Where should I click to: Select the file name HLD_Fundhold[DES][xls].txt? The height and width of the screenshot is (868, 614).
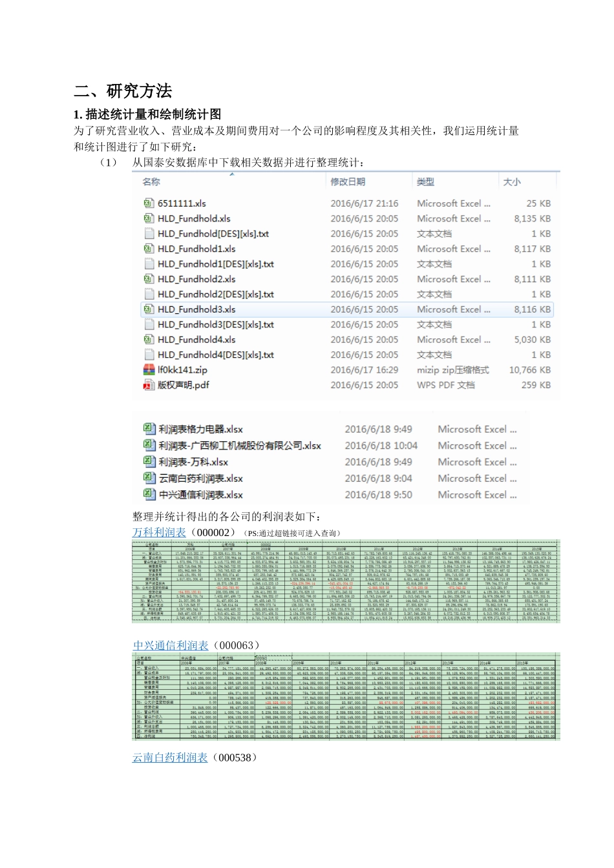click(x=213, y=234)
